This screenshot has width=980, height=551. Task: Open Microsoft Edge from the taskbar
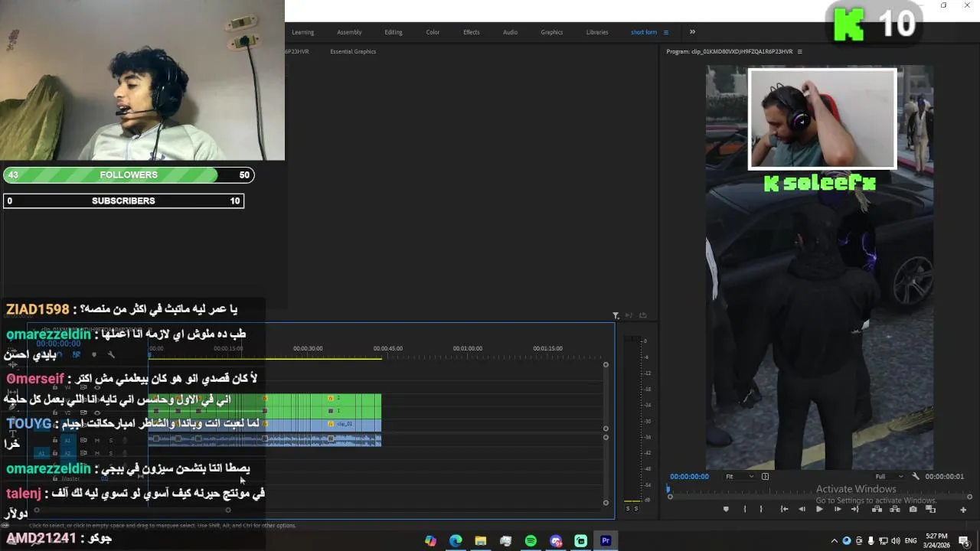click(456, 540)
